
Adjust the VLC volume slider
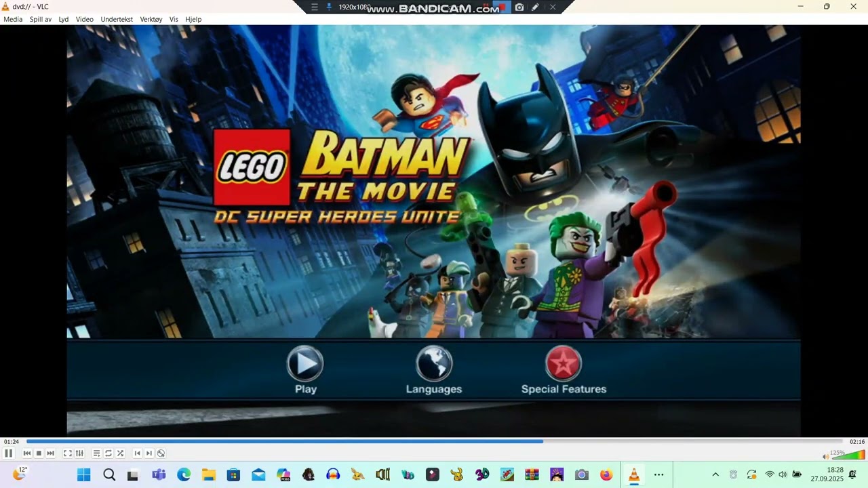(x=848, y=455)
